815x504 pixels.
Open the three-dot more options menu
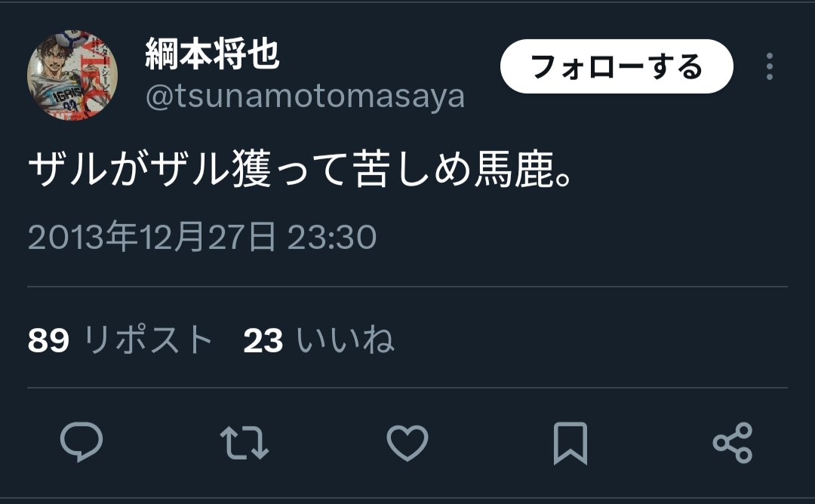coord(770,66)
